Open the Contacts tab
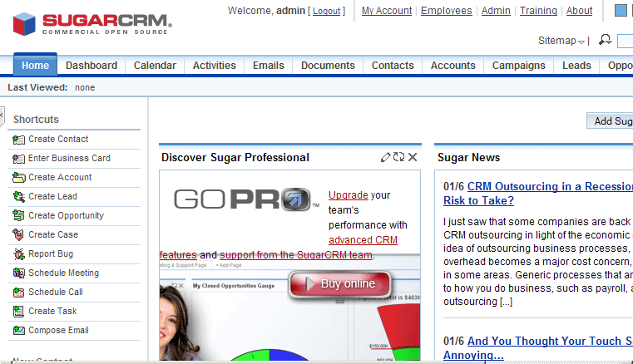 click(393, 66)
